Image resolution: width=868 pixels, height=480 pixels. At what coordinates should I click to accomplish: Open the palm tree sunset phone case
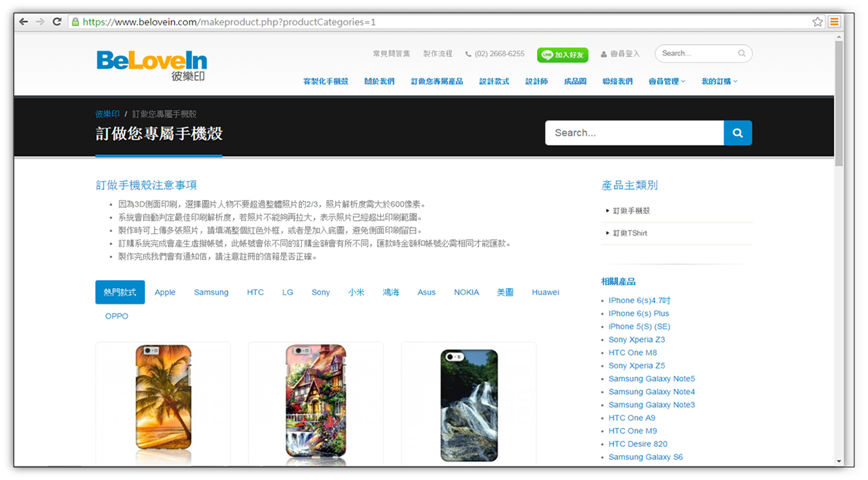coord(163,403)
